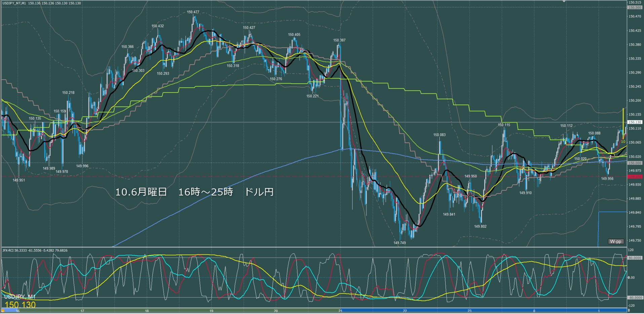Click the red 149.956 price level tag

pyautogui.click(x=635, y=177)
